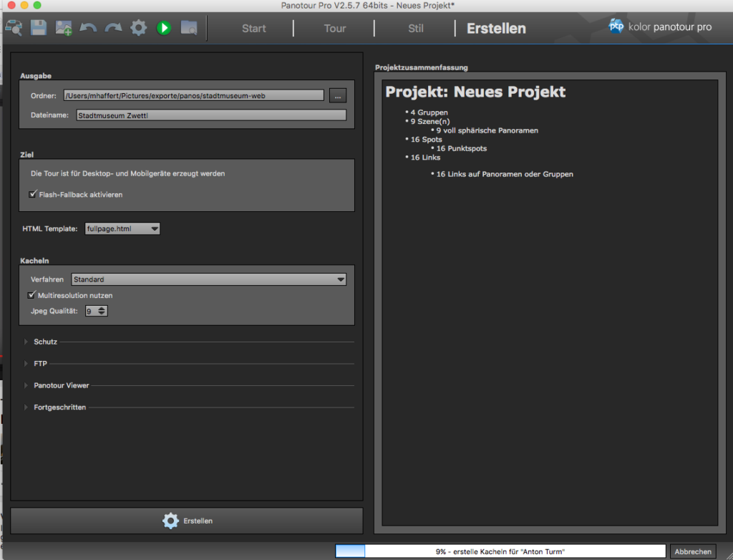The image size is (733, 560).
Task: Click the add panorama image icon
Action: point(64,28)
